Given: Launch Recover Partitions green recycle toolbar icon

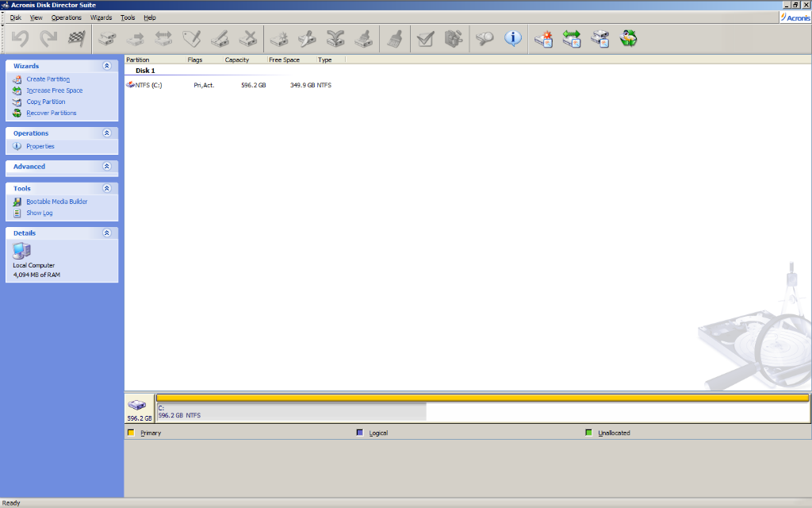Looking at the screenshot, I should (628, 39).
